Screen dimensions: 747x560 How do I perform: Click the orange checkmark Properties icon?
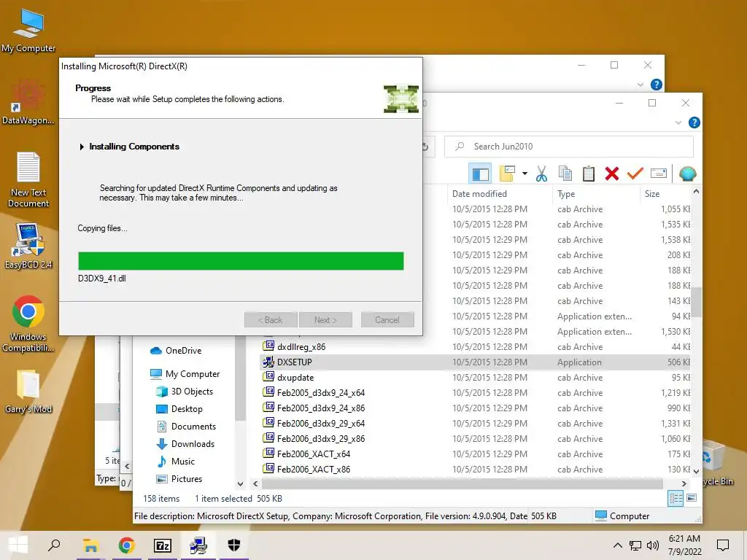pyautogui.click(x=635, y=174)
